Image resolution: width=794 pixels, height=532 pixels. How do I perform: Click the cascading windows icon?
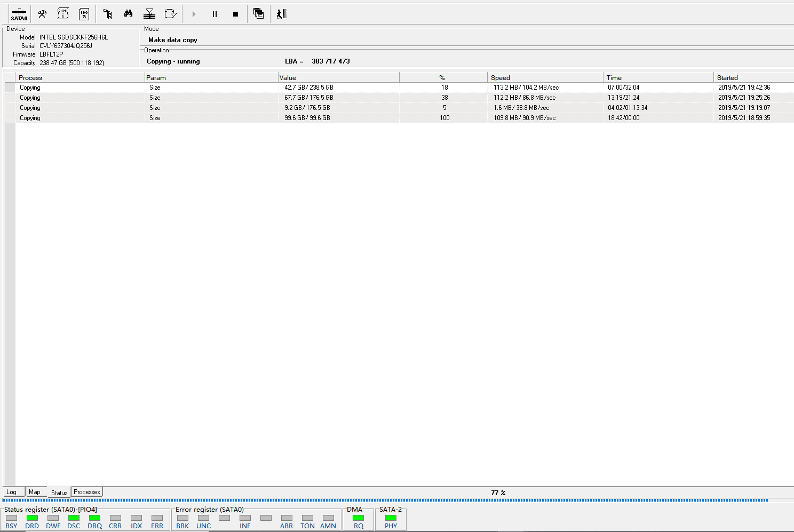coord(258,14)
